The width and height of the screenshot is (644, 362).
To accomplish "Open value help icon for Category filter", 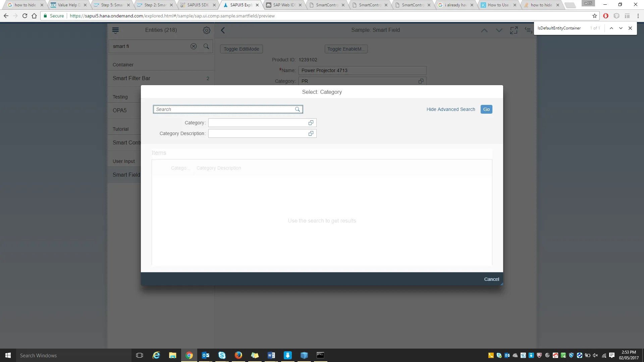I will 311,123.
